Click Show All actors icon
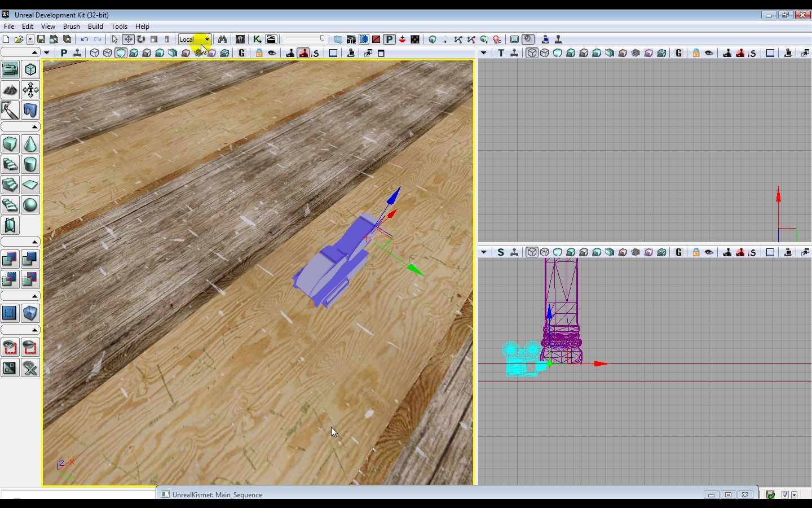 click(x=30, y=368)
